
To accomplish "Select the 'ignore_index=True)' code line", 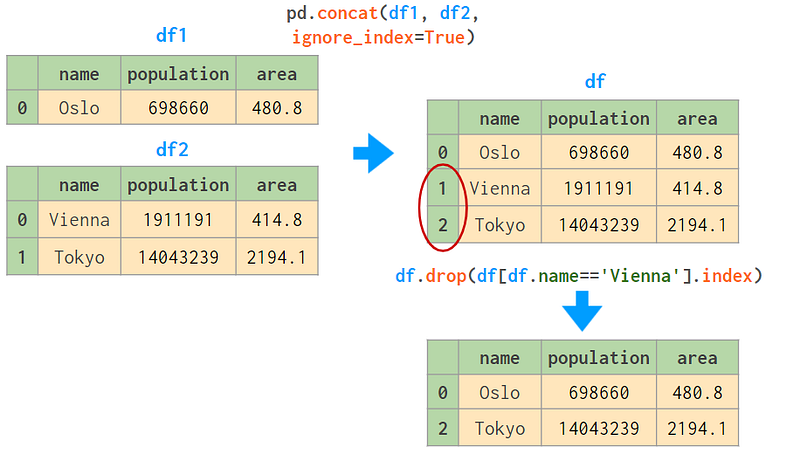I will (x=383, y=37).
